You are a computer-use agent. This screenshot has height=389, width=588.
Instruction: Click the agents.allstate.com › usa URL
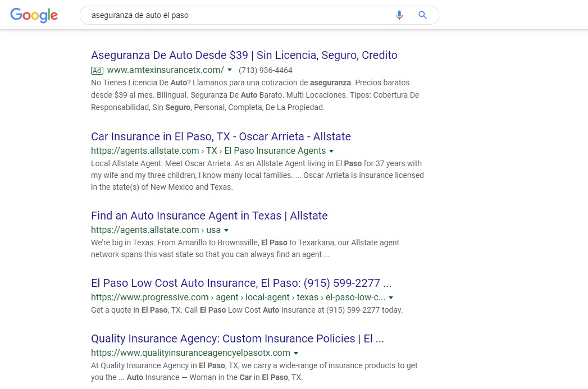click(156, 230)
